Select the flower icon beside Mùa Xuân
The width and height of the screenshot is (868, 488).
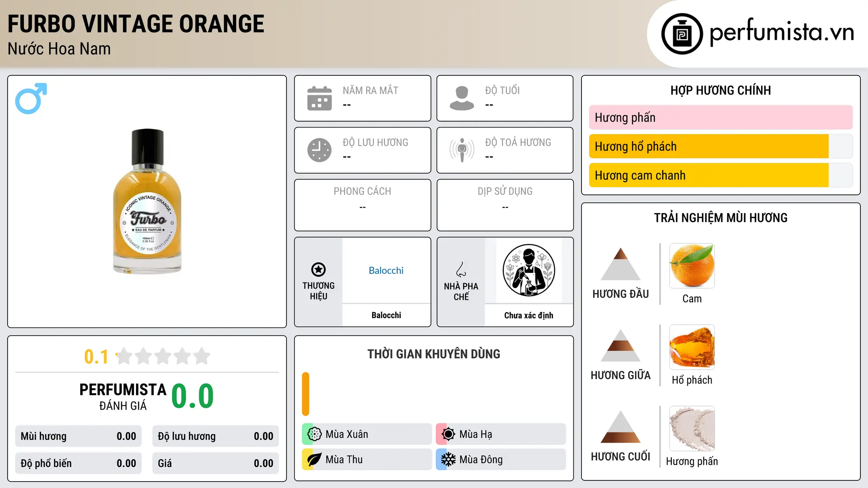coord(314,434)
